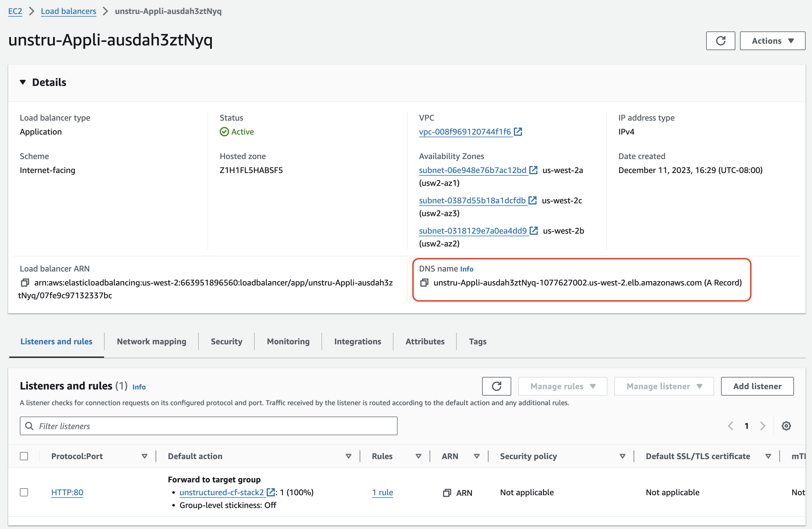Click inside the Filter listeners field

[x=136, y=426]
